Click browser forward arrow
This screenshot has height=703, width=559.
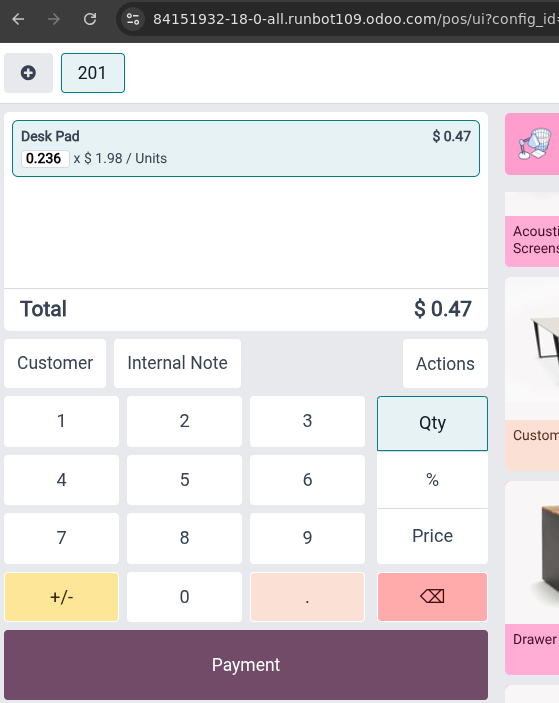[54, 19]
